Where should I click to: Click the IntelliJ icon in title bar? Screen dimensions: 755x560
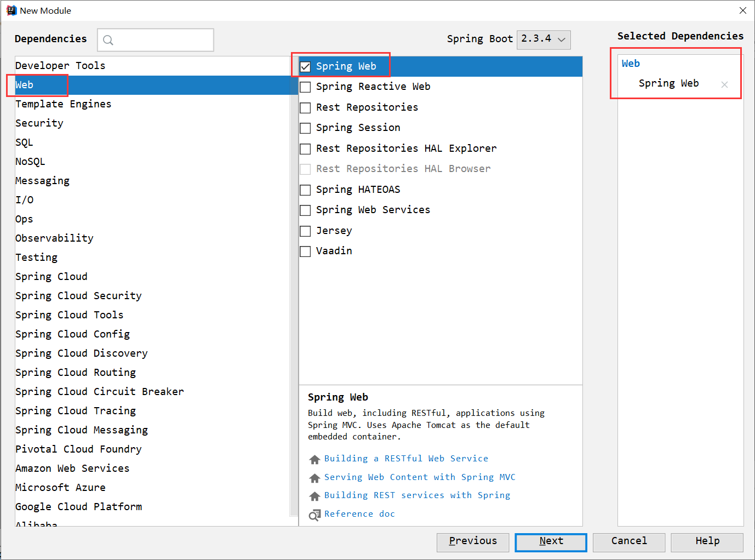point(11,10)
